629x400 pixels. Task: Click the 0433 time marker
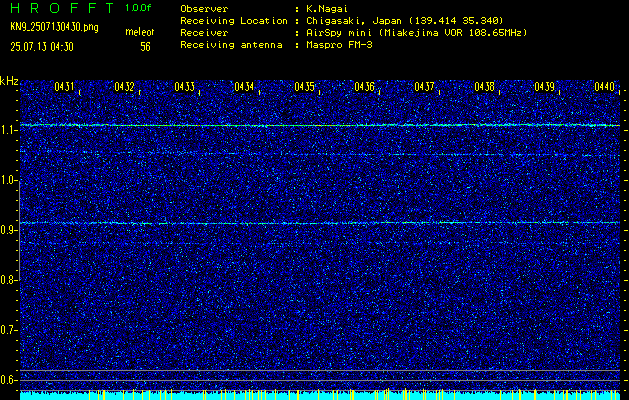tap(185, 87)
